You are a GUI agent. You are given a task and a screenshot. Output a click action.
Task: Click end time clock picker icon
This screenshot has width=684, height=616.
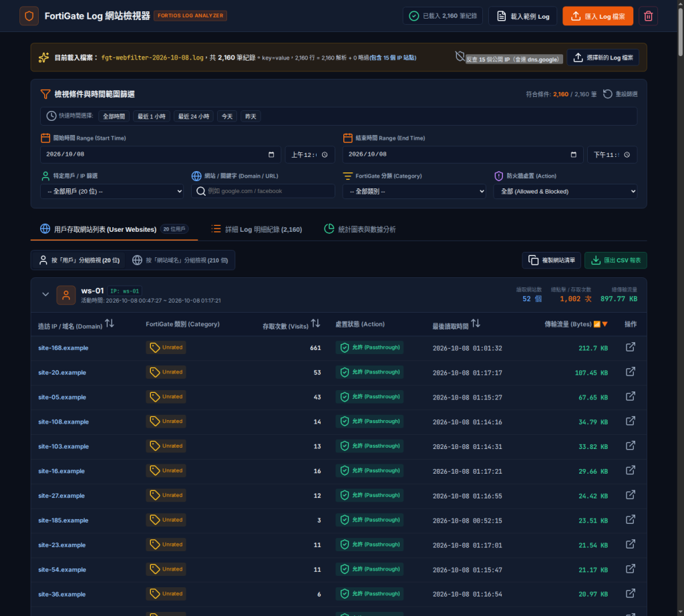tap(627, 155)
